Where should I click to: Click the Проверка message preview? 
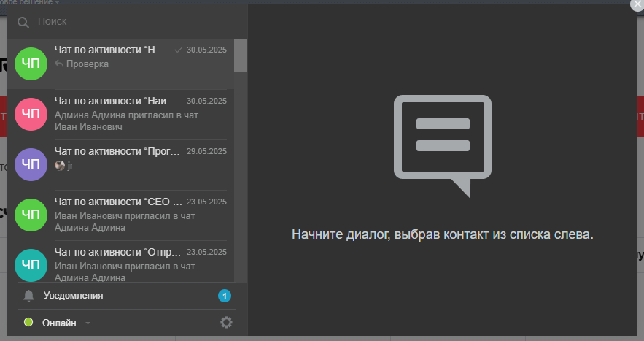click(88, 64)
